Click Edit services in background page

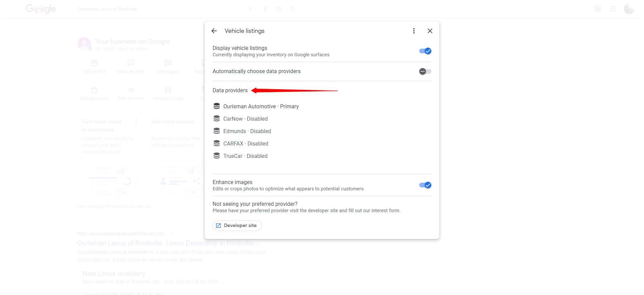[x=131, y=94]
